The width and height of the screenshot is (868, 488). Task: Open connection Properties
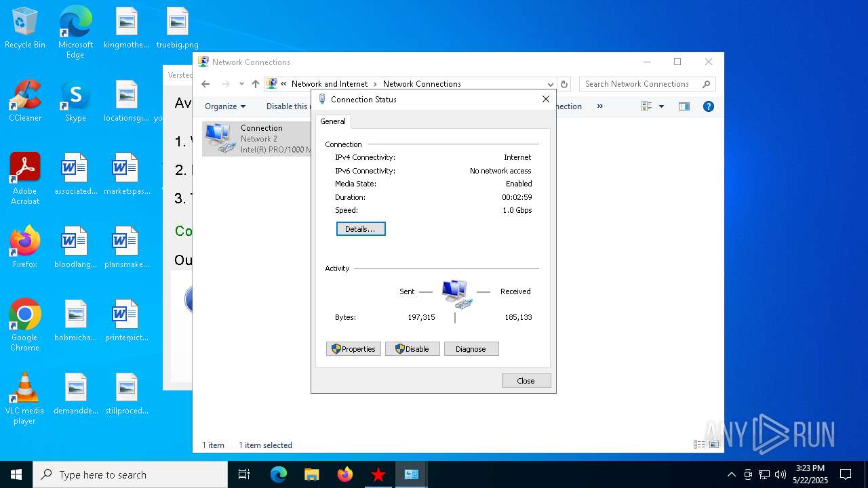pyautogui.click(x=353, y=349)
